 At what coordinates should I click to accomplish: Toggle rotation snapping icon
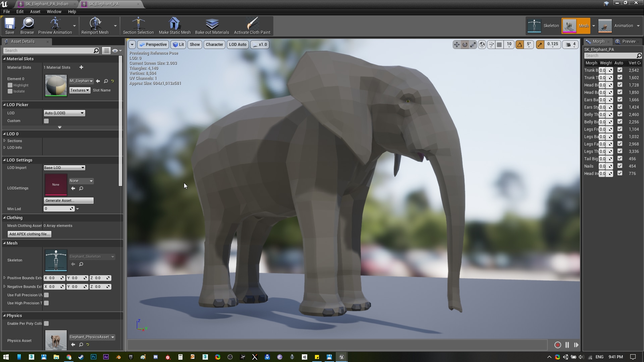520,45
